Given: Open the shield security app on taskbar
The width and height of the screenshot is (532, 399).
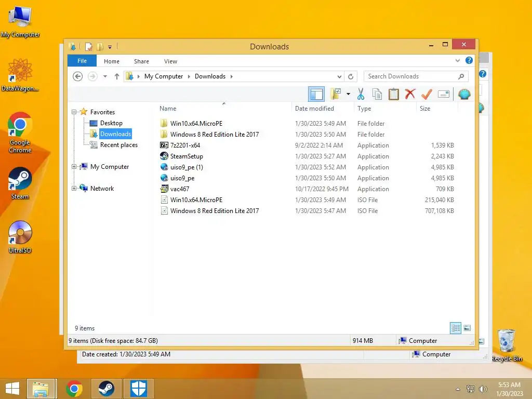Looking at the screenshot, I should [138, 389].
